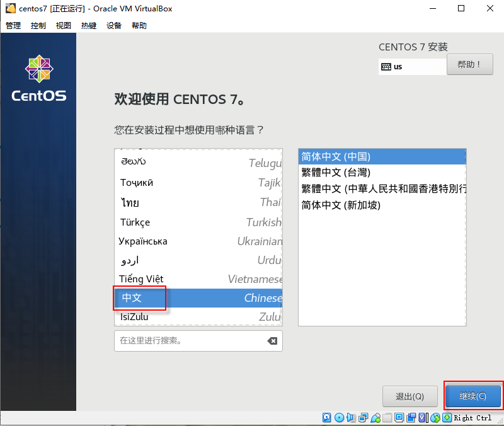Image resolution: width=504 pixels, height=426 pixels.
Task: Click the CentOS logo in sidebar
Action: pos(39,78)
